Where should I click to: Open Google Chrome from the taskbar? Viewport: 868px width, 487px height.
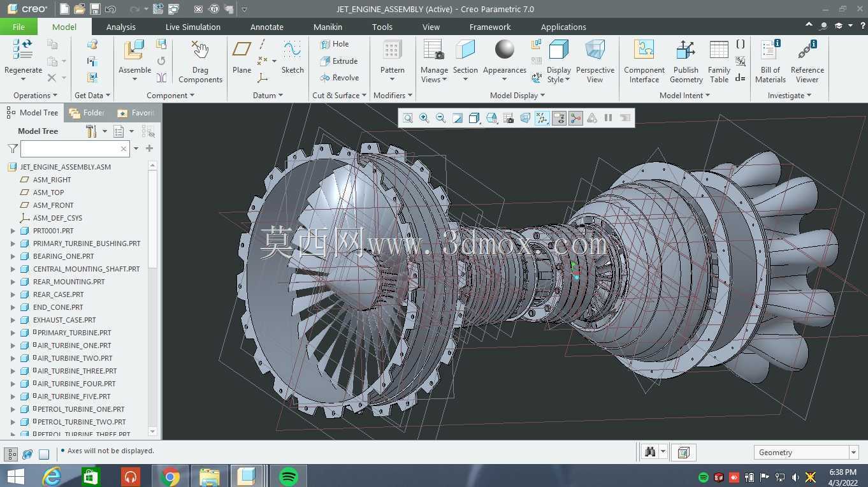(170, 476)
